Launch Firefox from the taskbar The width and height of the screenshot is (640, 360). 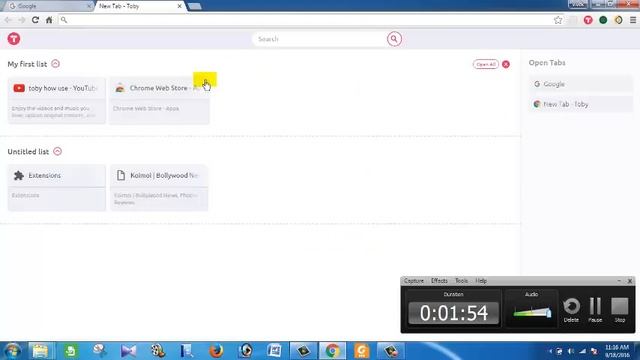click(x=216, y=351)
